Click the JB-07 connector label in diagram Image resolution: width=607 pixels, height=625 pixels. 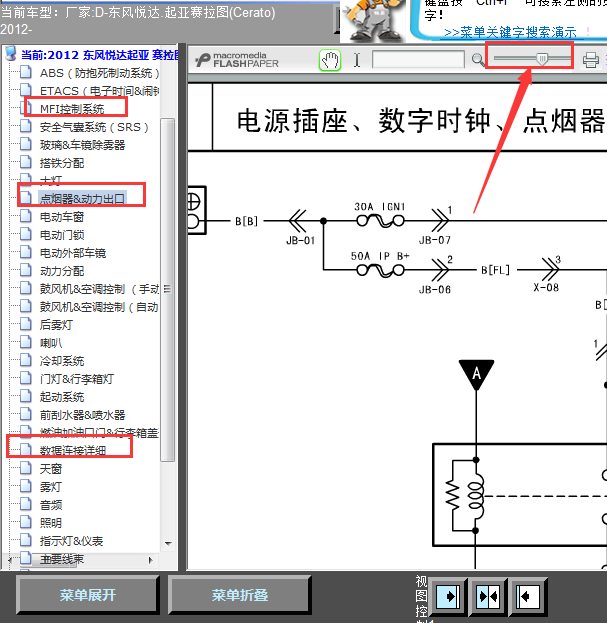435,240
